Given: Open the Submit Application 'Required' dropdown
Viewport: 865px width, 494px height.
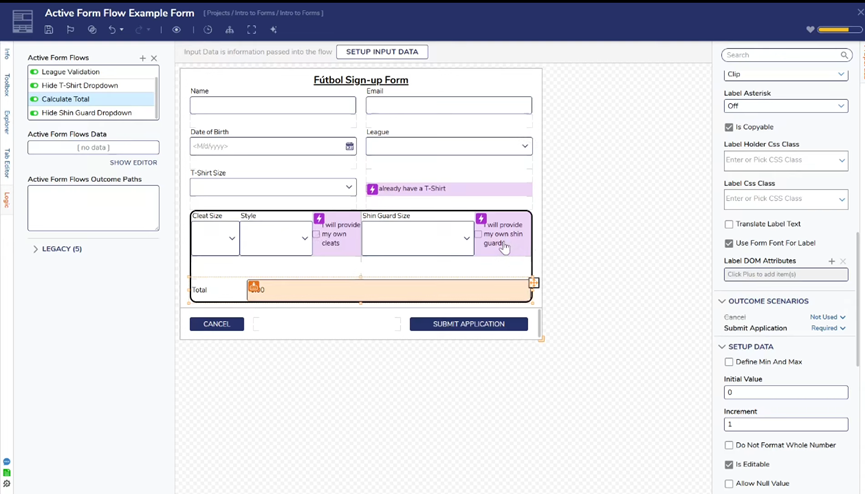Looking at the screenshot, I should click(828, 328).
